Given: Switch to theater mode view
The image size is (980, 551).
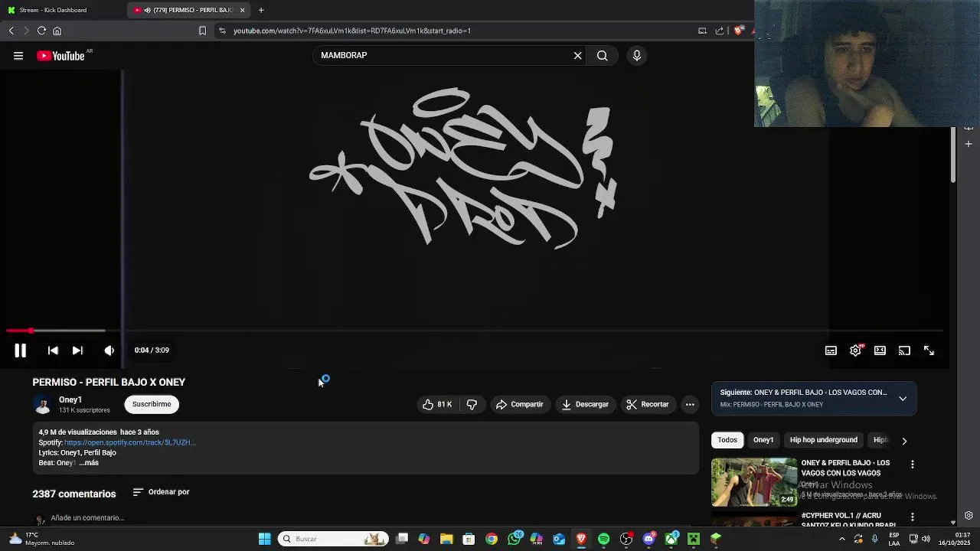Looking at the screenshot, I should pyautogui.click(x=880, y=350).
